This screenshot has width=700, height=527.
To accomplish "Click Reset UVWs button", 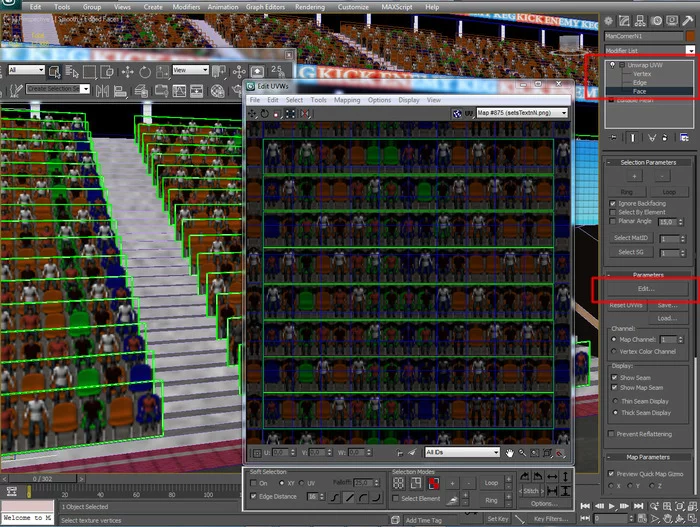I will coord(625,305).
